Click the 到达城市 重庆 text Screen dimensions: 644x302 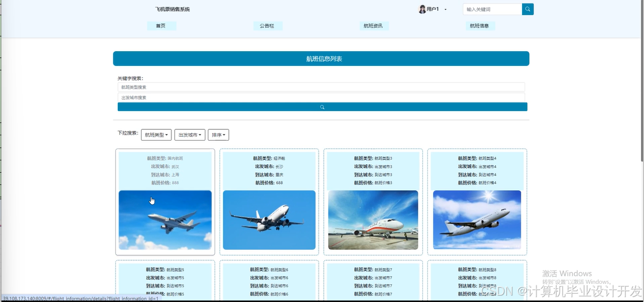[269, 175]
